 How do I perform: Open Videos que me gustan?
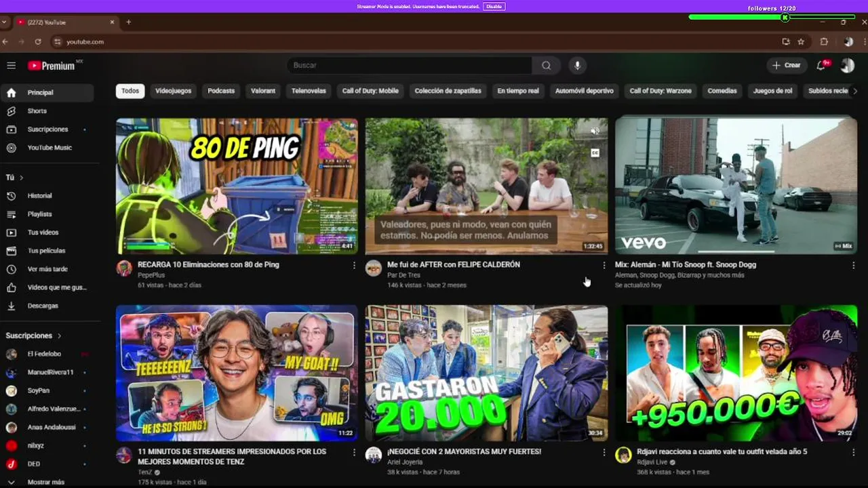47,287
